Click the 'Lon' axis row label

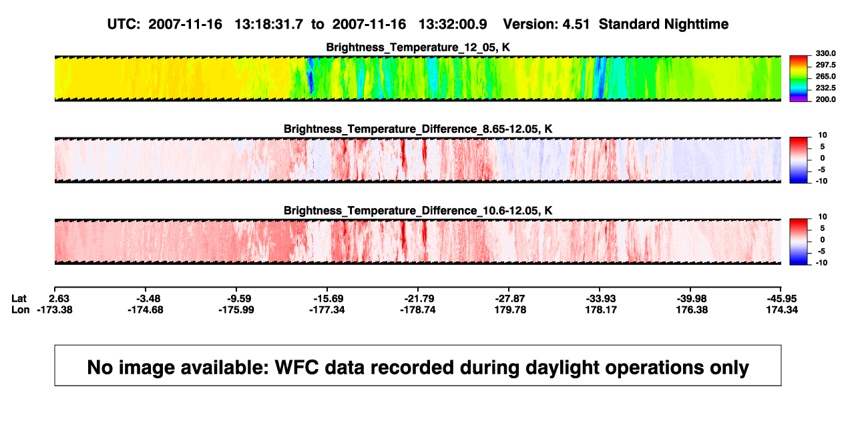(21, 310)
